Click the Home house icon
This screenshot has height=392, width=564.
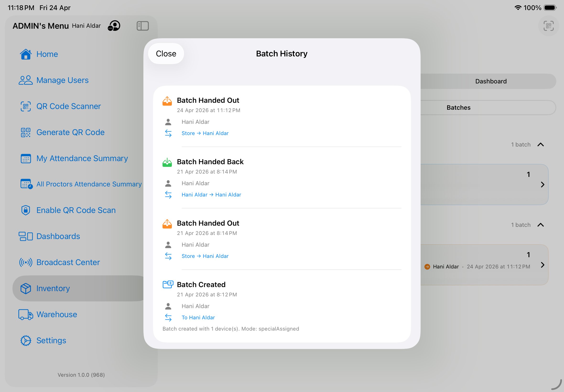click(x=26, y=54)
